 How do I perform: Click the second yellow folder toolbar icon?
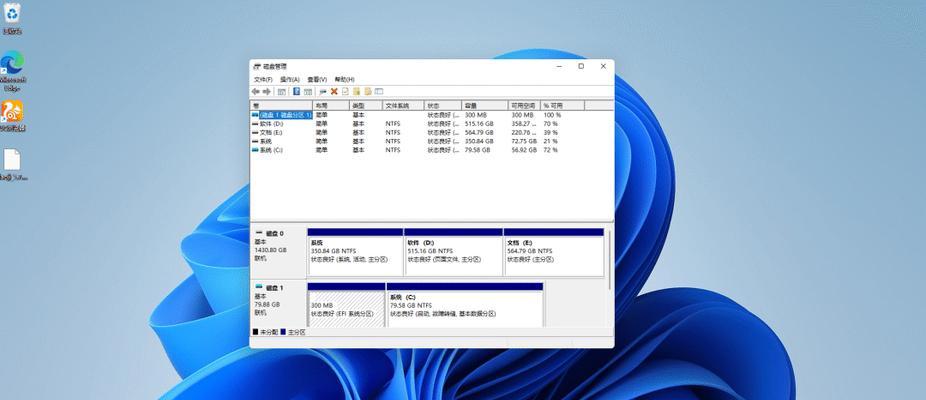368,92
